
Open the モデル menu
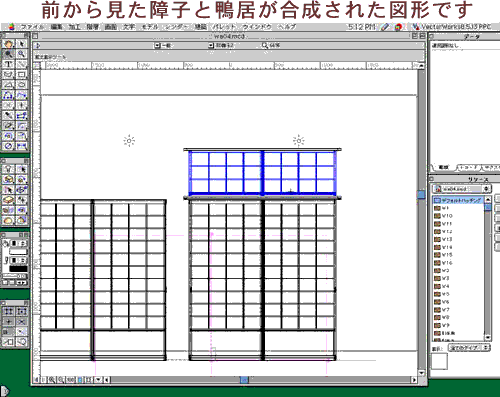tap(150, 27)
